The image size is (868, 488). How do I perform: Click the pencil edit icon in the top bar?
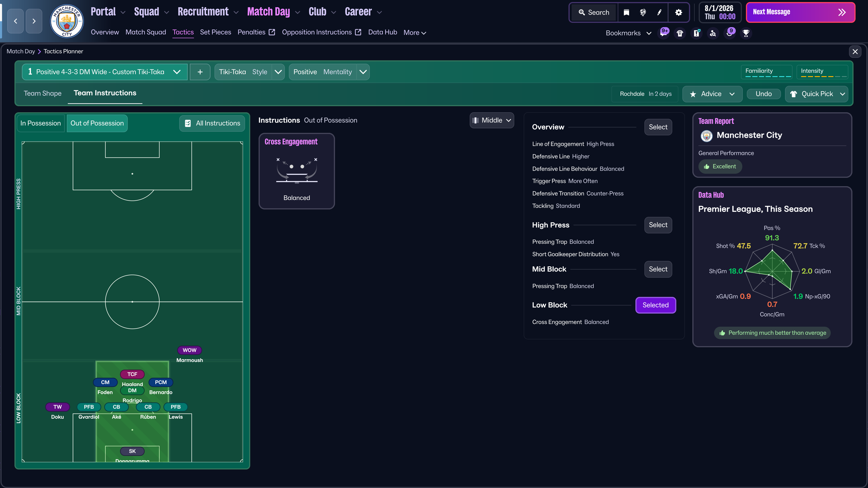[x=659, y=12]
